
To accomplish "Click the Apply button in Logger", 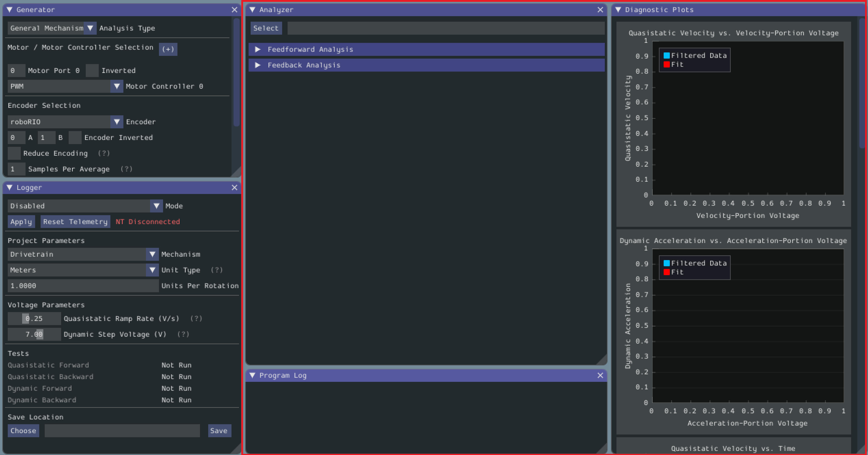I will pos(21,222).
